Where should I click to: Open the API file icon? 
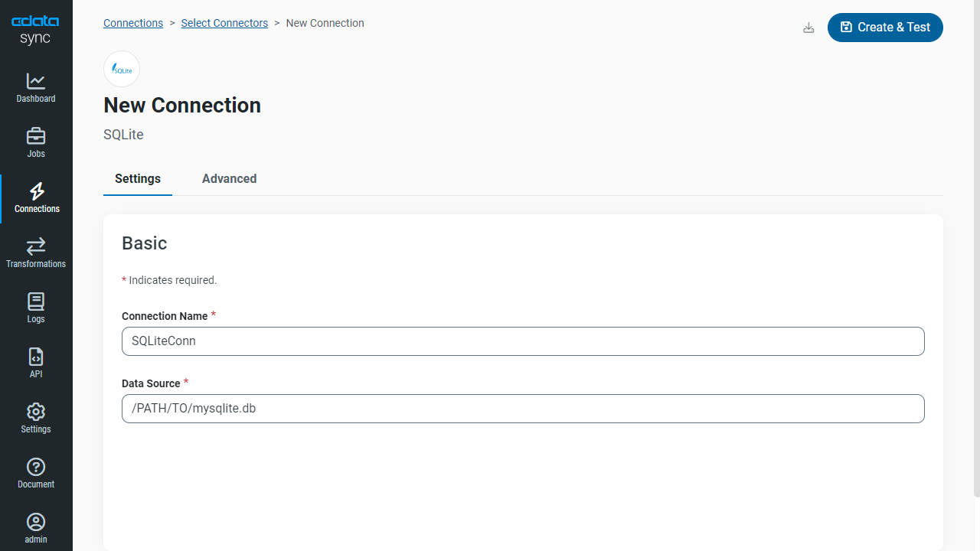pyautogui.click(x=36, y=357)
